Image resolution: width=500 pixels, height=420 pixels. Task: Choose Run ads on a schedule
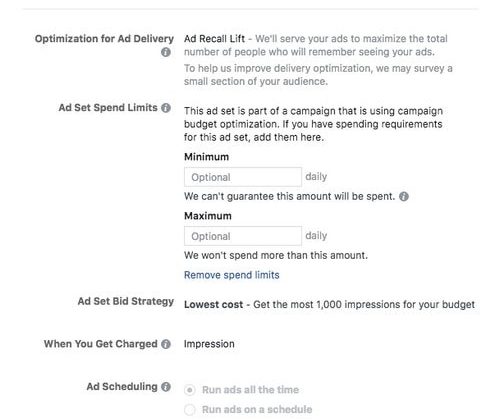[x=190, y=409]
